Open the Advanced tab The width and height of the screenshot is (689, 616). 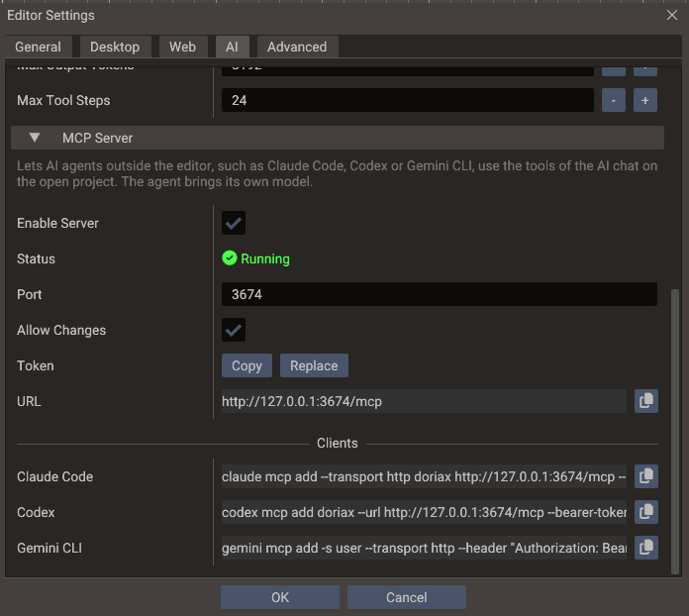point(297,47)
